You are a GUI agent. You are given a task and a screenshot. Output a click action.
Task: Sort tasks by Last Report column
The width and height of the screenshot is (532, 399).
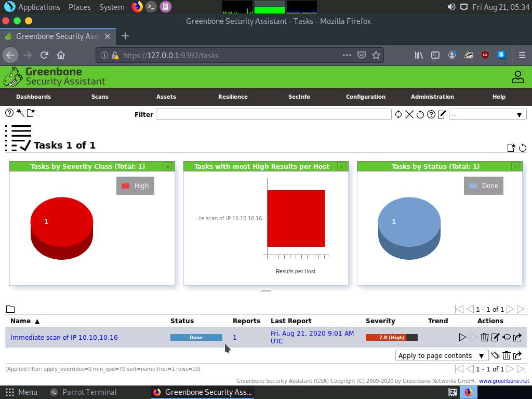pos(291,321)
